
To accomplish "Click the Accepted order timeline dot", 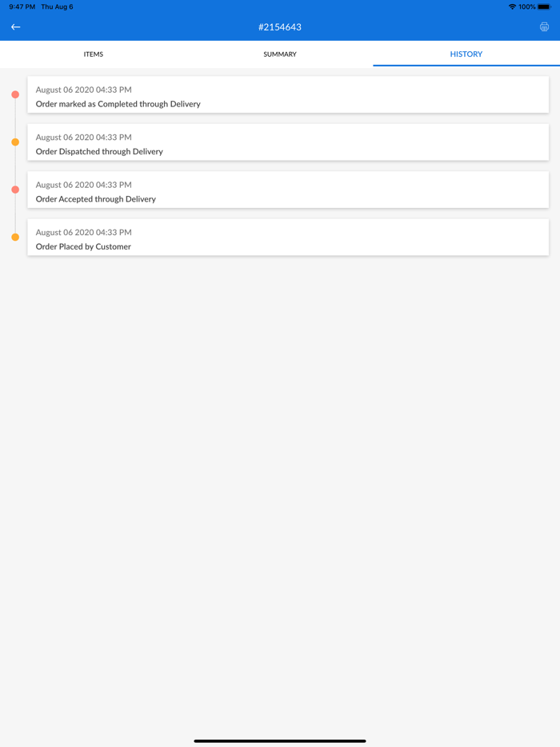I will [x=15, y=190].
